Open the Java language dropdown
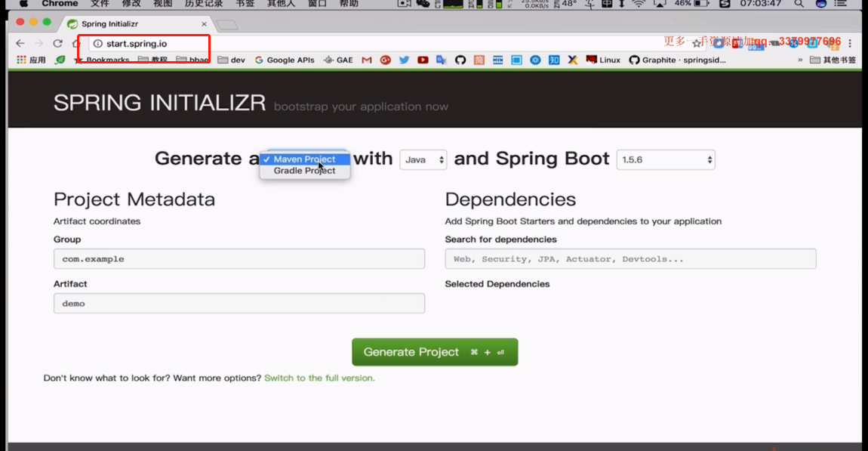This screenshot has width=868, height=451. tap(423, 159)
